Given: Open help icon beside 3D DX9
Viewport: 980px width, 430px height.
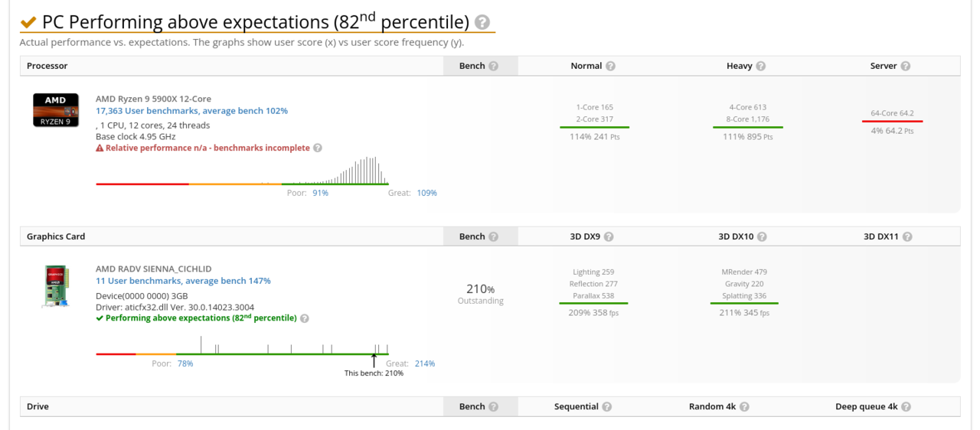Looking at the screenshot, I should click(609, 236).
